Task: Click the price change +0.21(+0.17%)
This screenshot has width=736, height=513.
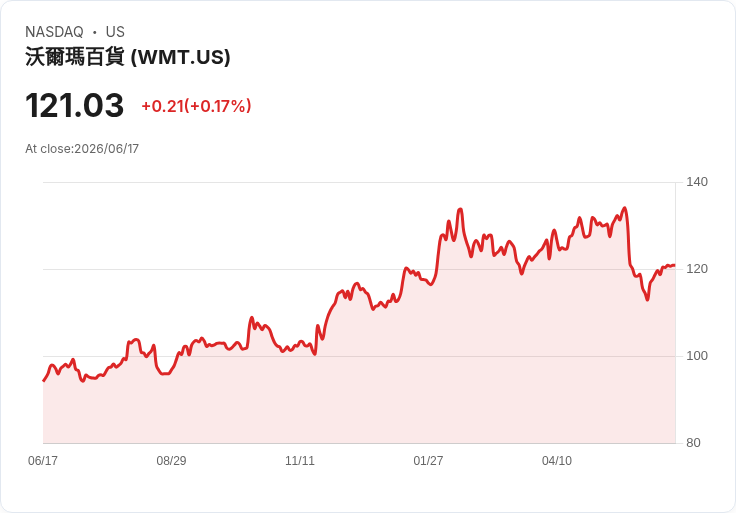Action: point(196,106)
